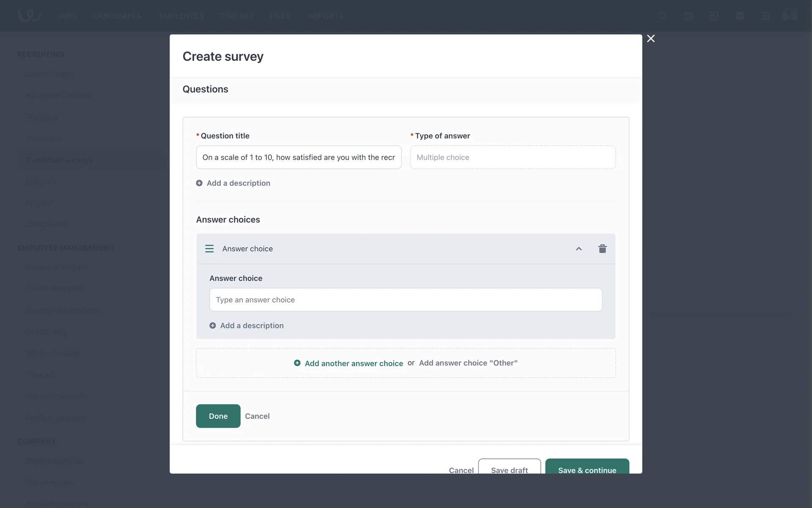Click the drag handle next to Answer choice
The height and width of the screenshot is (508, 812).
point(209,248)
